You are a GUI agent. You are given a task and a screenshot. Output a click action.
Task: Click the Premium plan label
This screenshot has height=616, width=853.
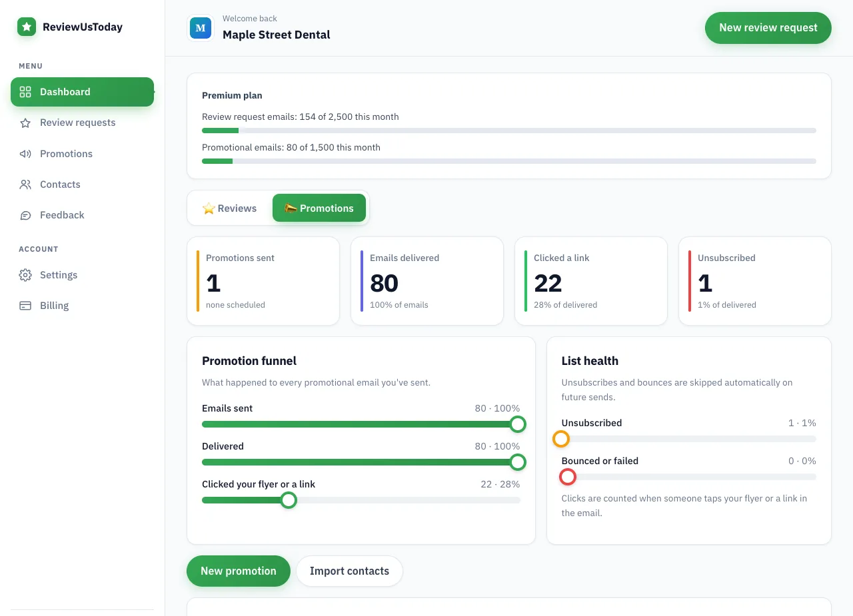[232, 96]
